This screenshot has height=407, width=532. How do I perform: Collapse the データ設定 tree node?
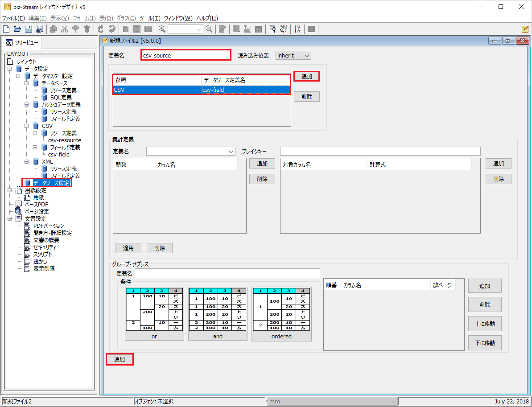point(10,69)
